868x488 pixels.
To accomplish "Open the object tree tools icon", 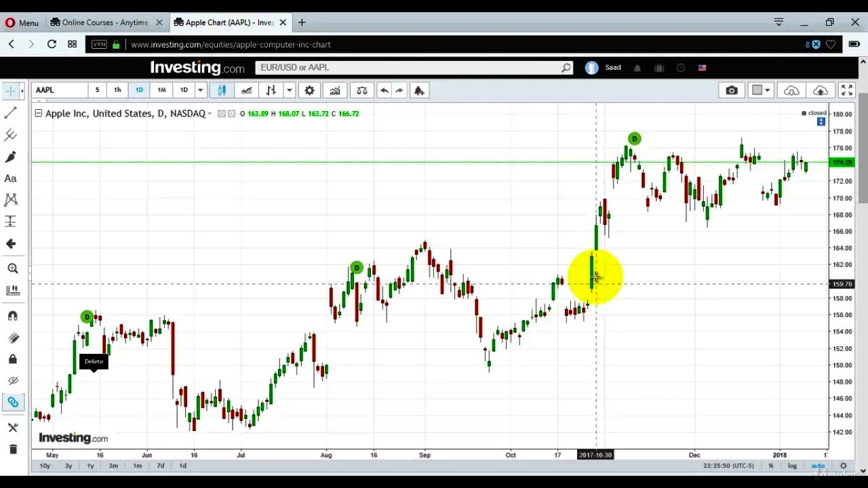I will (12, 428).
